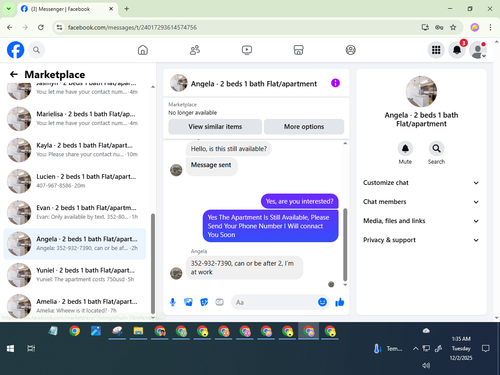Open the Groups icon in top navigation
The image size is (500, 375).
point(350,50)
